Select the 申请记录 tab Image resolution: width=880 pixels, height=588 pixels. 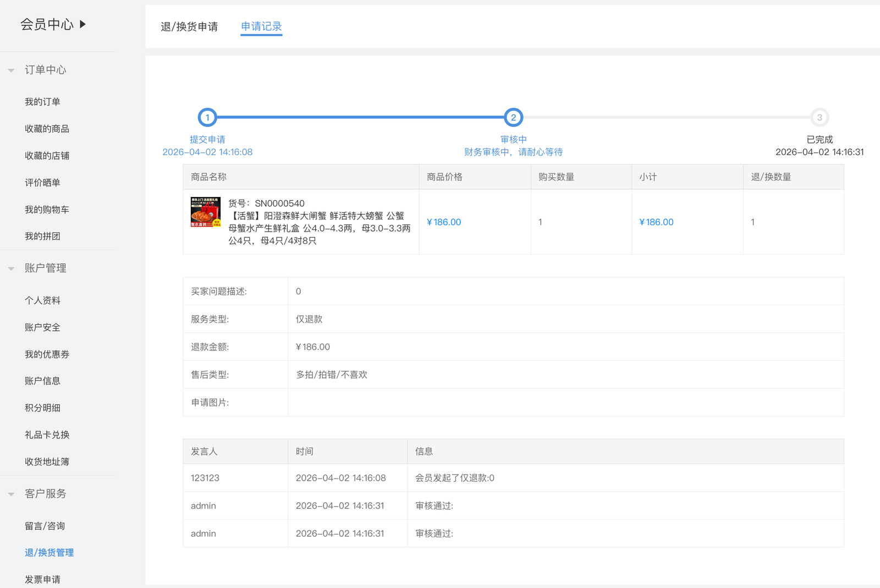coord(261,26)
